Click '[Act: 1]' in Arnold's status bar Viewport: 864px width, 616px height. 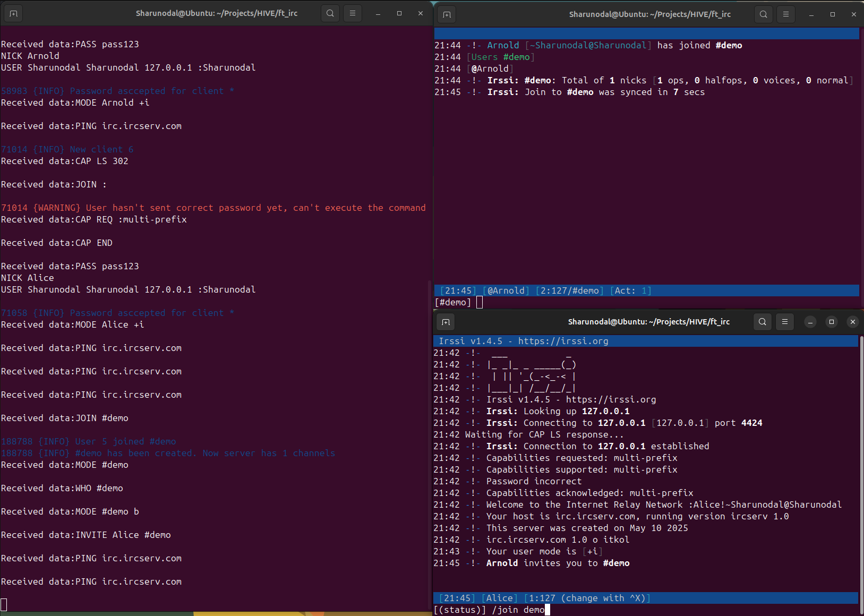pyautogui.click(x=630, y=290)
